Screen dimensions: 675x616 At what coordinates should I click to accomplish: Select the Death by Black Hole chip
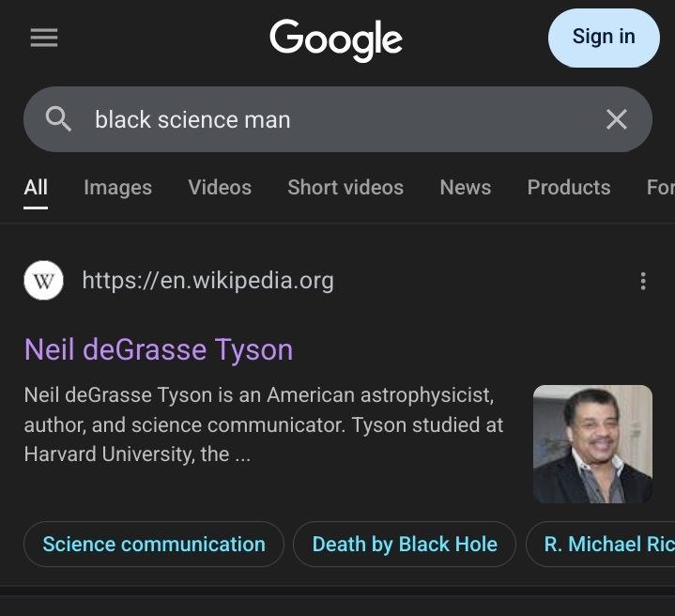(x=405, y=544)
